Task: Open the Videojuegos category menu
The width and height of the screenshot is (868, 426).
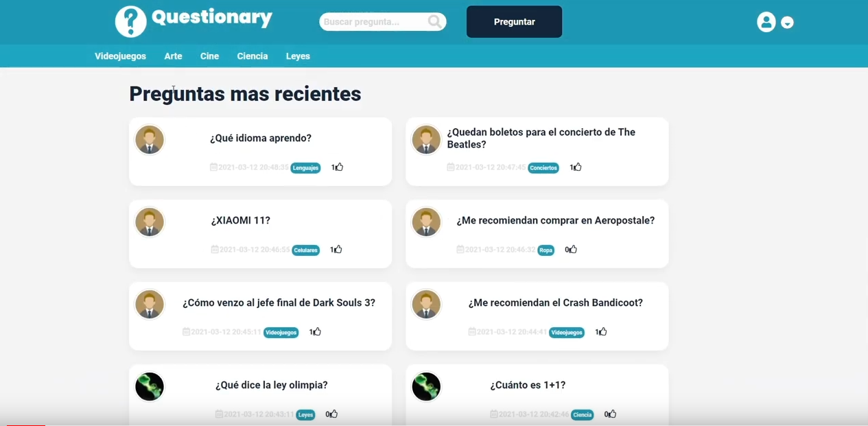Action: [120, 56]
